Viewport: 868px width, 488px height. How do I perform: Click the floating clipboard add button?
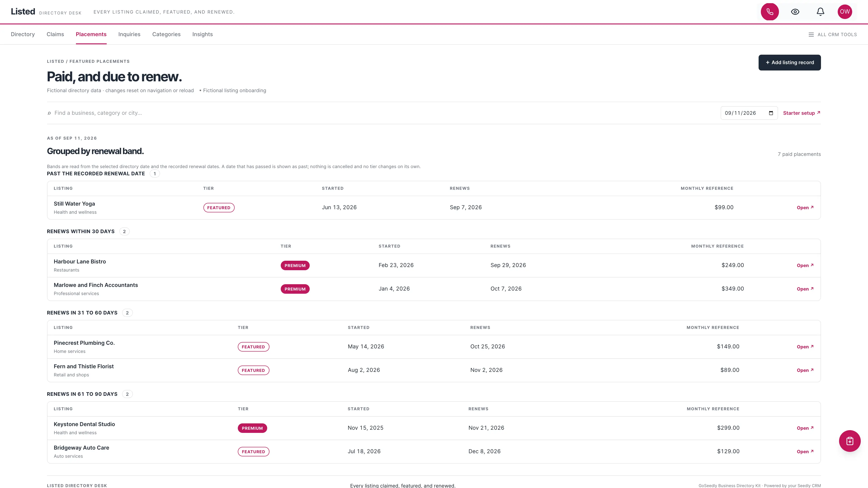click(849, 441)
